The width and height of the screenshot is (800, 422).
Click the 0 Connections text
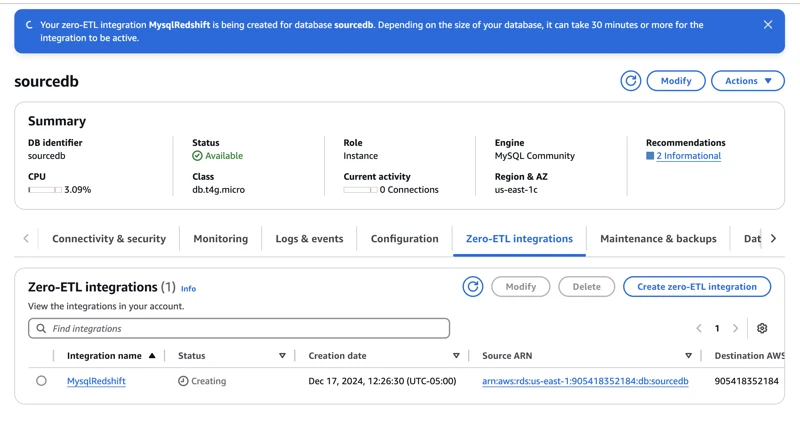409,189
